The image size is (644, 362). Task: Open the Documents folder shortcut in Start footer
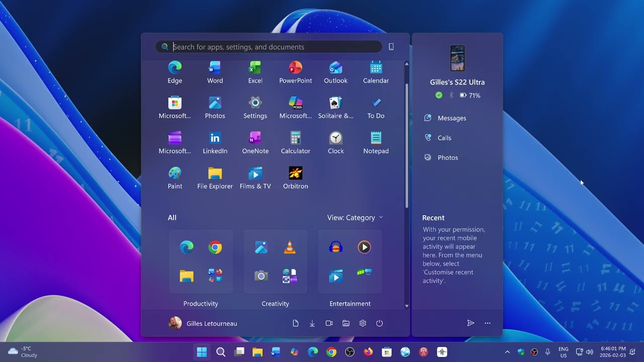pos(295,323)
